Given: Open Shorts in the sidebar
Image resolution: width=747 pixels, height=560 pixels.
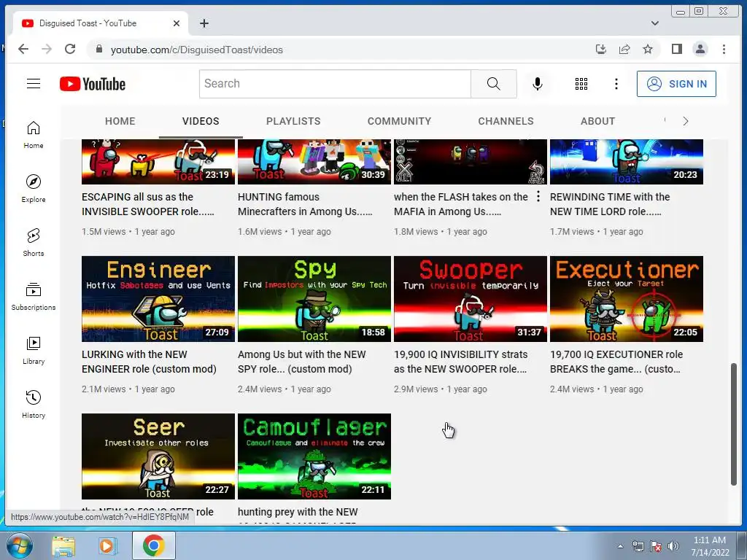Looking at the screenshot, I should coord(34,242).
